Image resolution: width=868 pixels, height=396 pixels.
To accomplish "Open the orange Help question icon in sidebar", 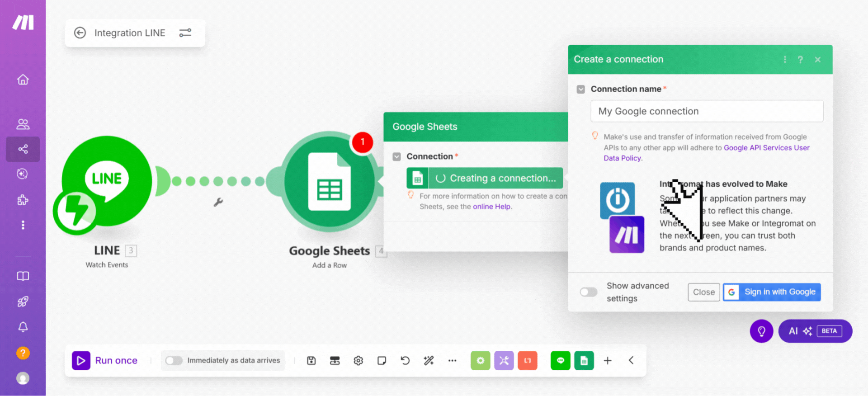I will (x=23, y=353).
